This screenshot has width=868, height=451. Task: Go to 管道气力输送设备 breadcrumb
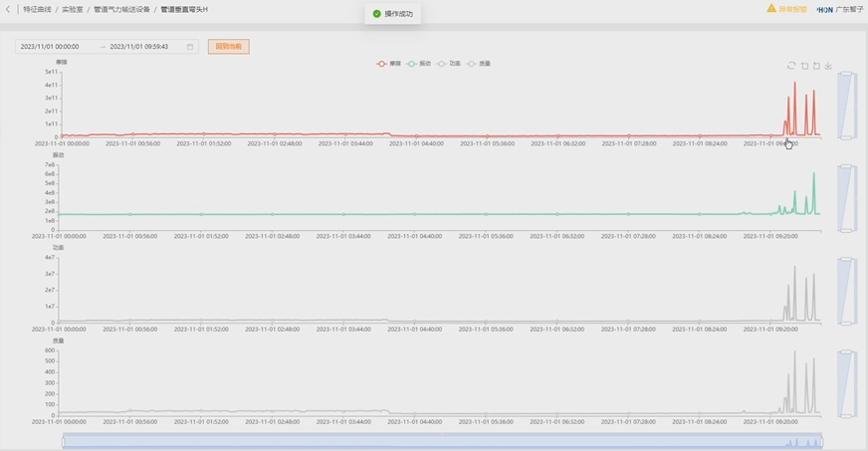121,9
